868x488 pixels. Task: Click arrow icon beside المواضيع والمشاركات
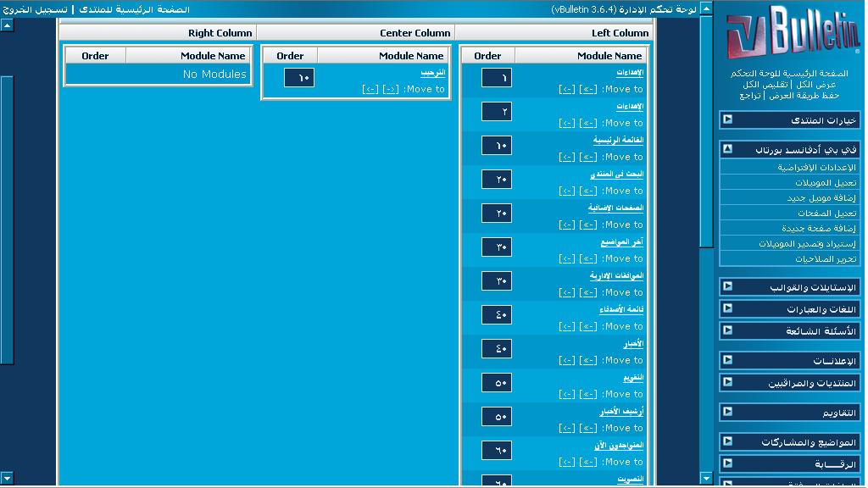tap(727, 442)
